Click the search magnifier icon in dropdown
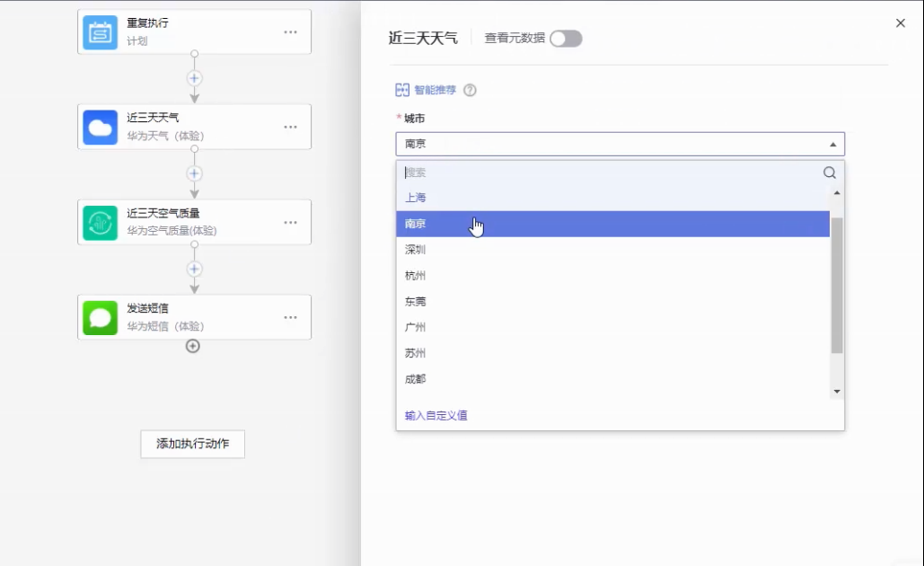This screenshot has height=566, width=924. click(x=829, y=172)
